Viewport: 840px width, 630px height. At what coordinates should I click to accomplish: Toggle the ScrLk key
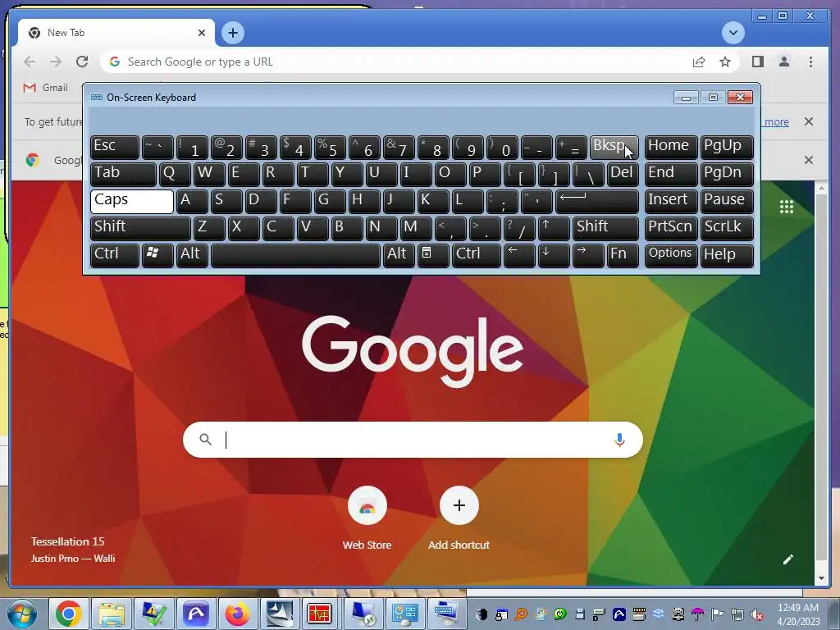coord(727,228)
